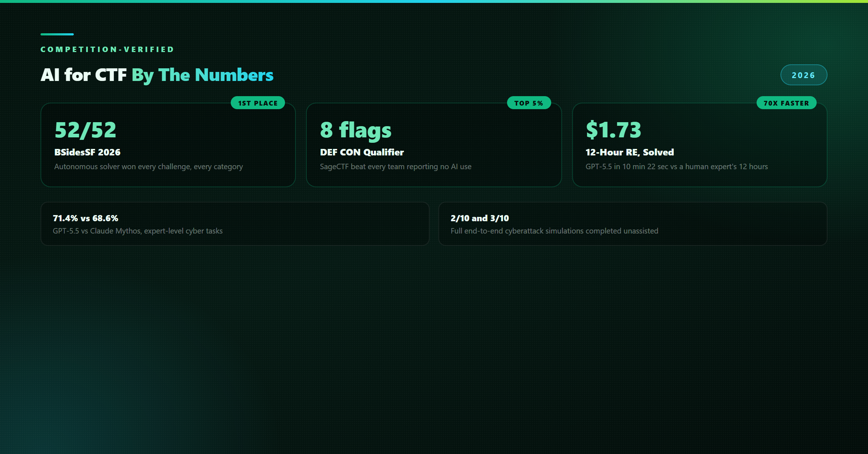Viewport: 868px width, 454px height.
Task: Select the 71.4% vs 68.6% figure
Action: click(86, 218)
